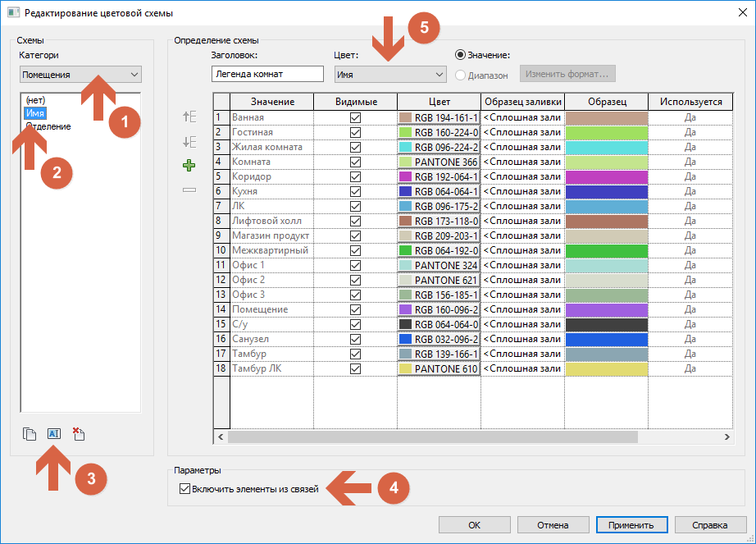The image size is (756, 544).
Task: Click the dialog title bar icon
Action: click(x=13, y=12)
